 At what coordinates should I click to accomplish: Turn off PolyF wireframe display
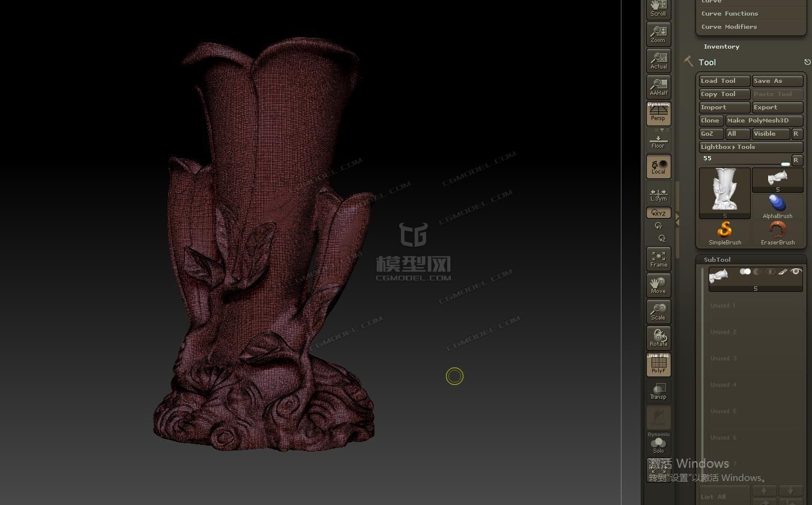point(658,364)
